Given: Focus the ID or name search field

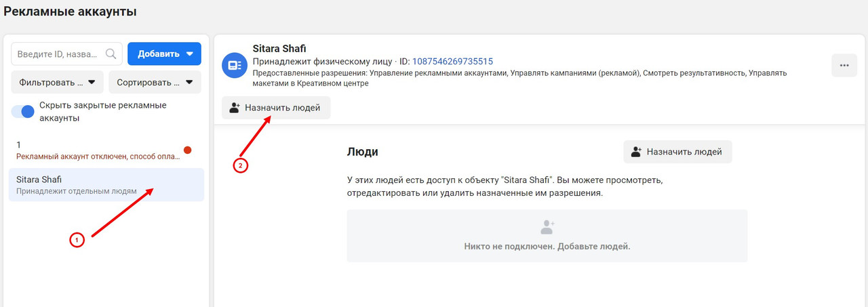Looking at the screenshot, I should [66, 54].
